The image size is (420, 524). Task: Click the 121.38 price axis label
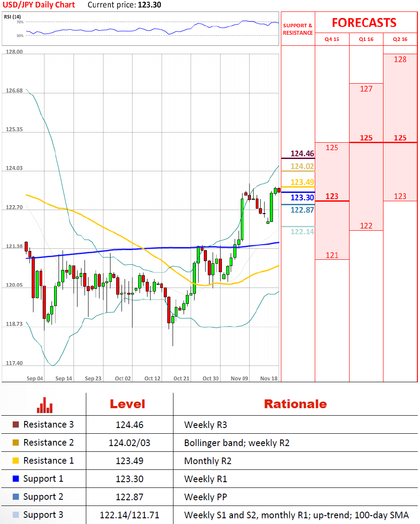[x=14, y=246]
